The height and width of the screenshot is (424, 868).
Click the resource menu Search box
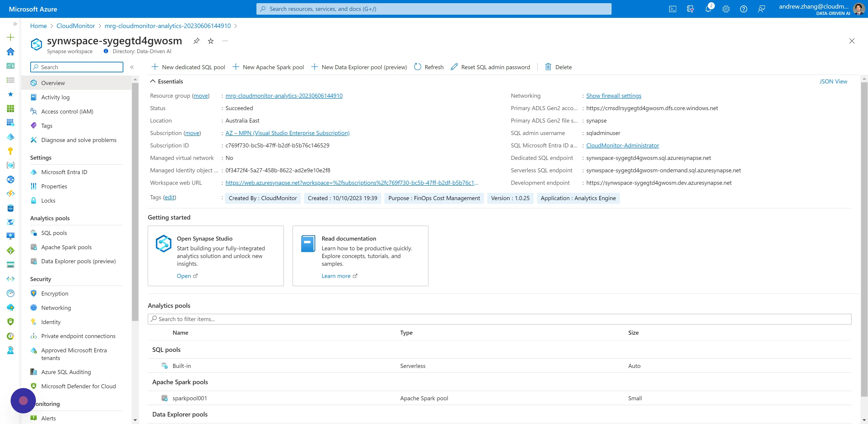[77, 67]
